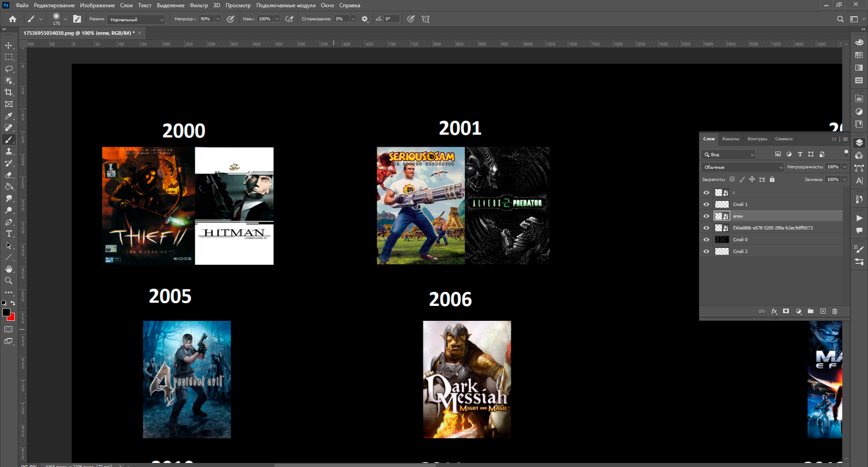Image resolution: width=868 pixels, height=467 pixels.
Task: Click the foreground color swatch
Action: 6,312
